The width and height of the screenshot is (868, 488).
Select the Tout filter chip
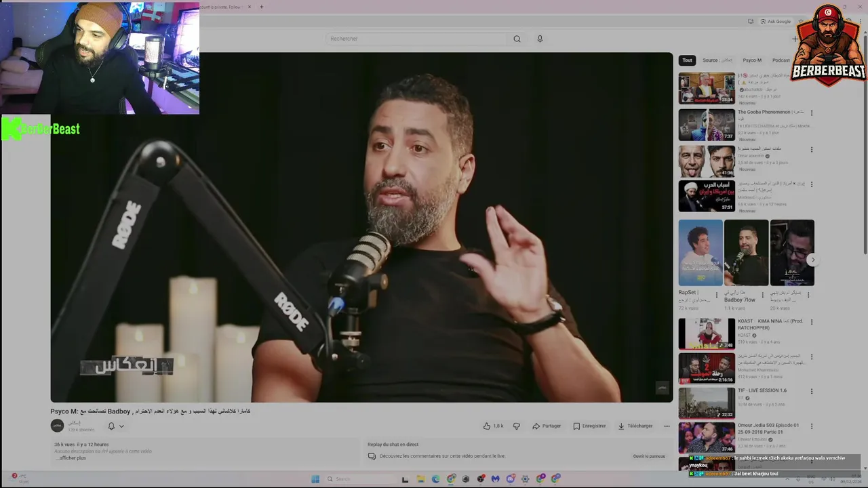coord(687,60)
